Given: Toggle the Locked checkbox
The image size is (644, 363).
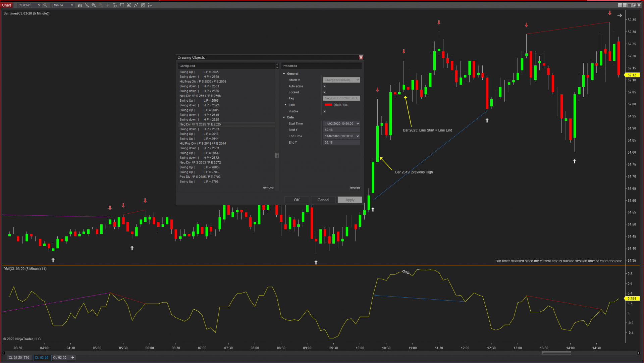Looking at the screenshot, I should 324,92.
